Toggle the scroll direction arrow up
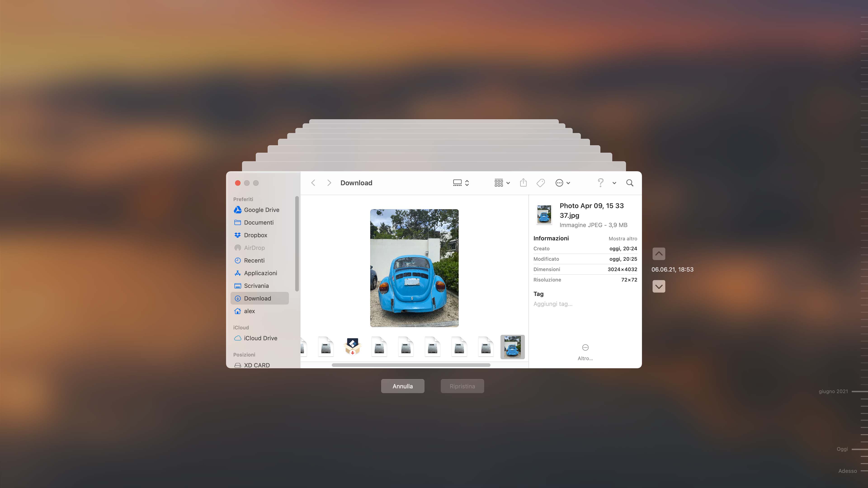 tap(659, 253)
